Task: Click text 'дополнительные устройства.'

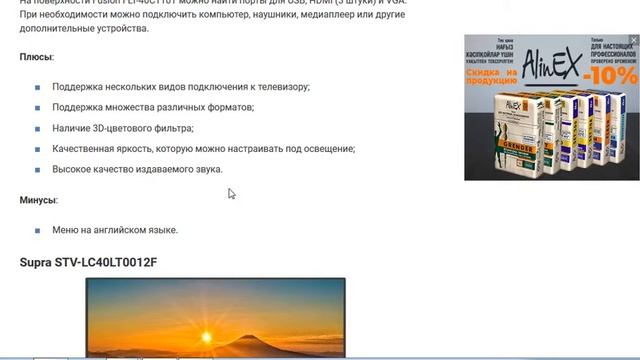Action: [x=84, y=29]
